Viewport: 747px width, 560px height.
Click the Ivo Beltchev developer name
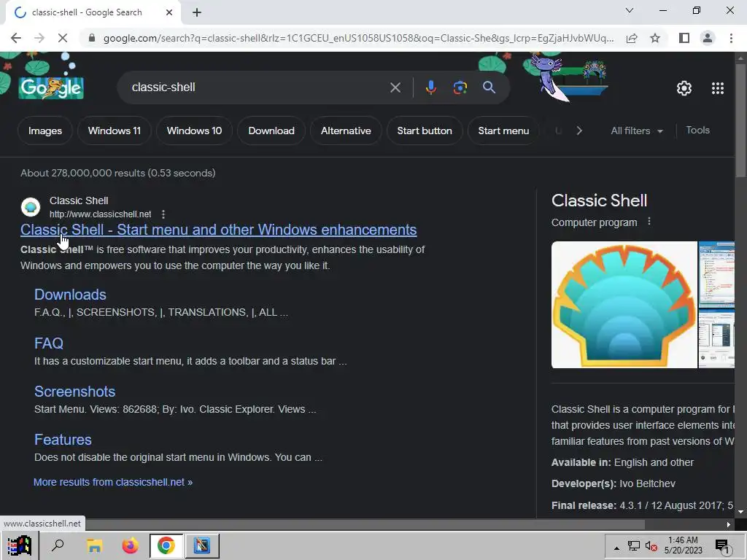[x=647, y=483]
